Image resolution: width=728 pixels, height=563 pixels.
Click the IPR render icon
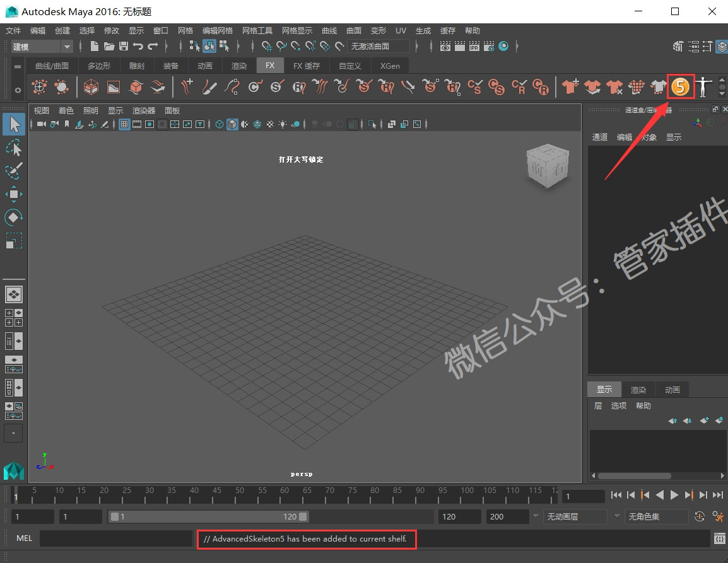tap(474, 47)
